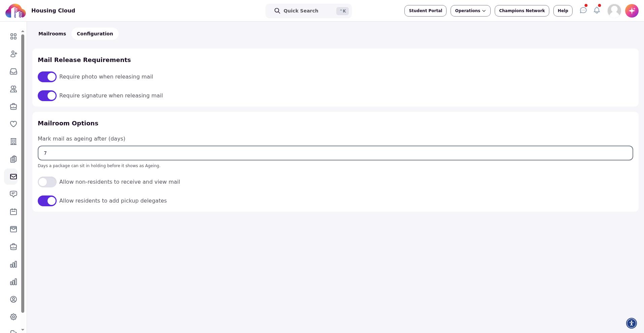Open the chat message sidebar icon
This screenshot has width=644, height=333.
(13, 194)
